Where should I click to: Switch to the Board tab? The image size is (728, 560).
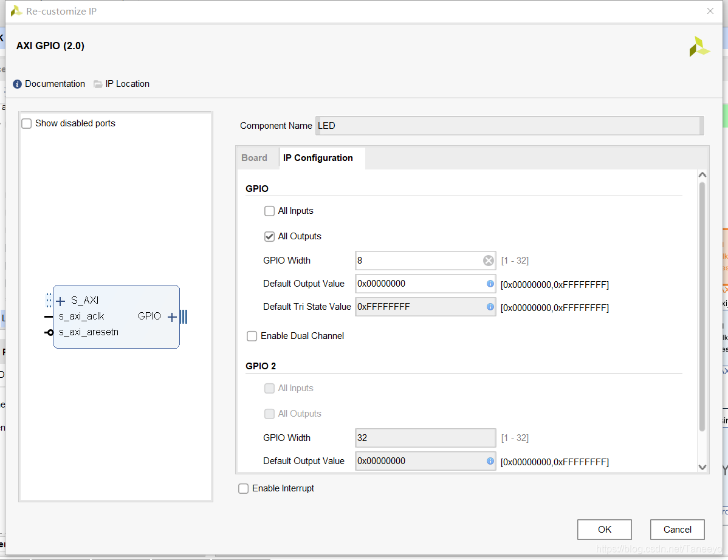click(255, 158)
